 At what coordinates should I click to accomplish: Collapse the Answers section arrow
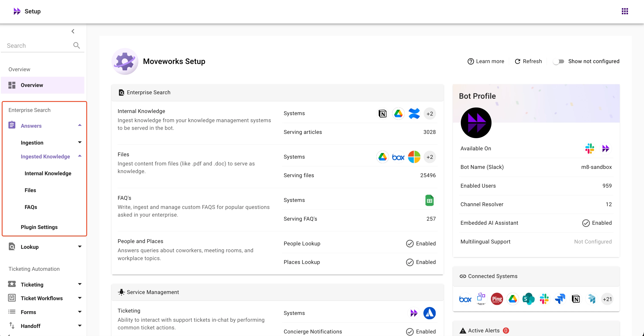(x=80, y=125)
